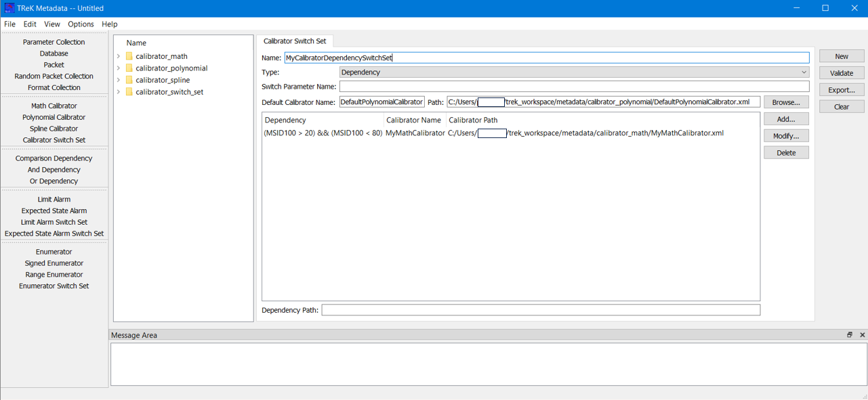Click the calibrator_math folder icon

point(129,56)
